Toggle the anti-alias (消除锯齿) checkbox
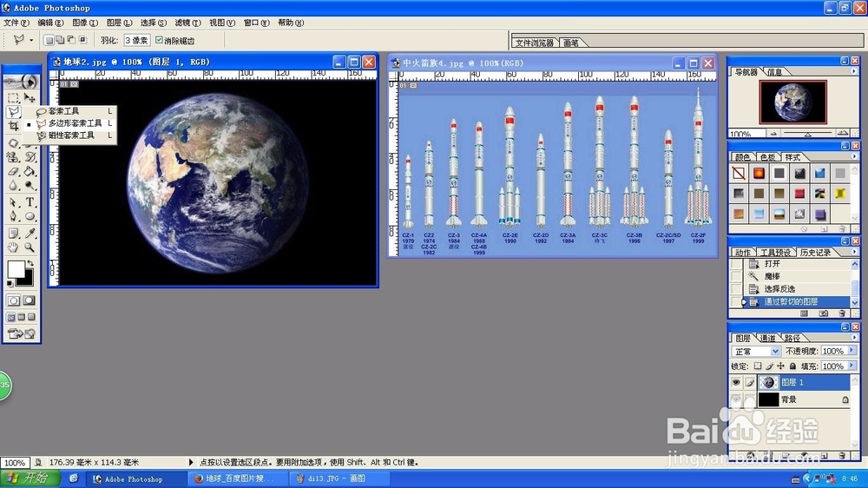The image size is (868, 488). click(159, 40)
